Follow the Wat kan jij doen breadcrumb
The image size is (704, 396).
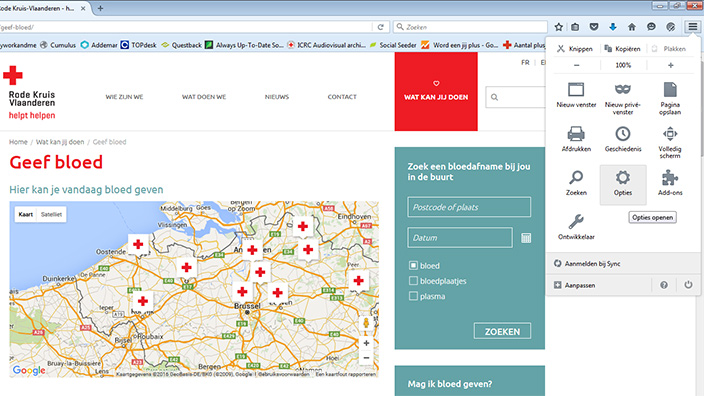(60, 142)
